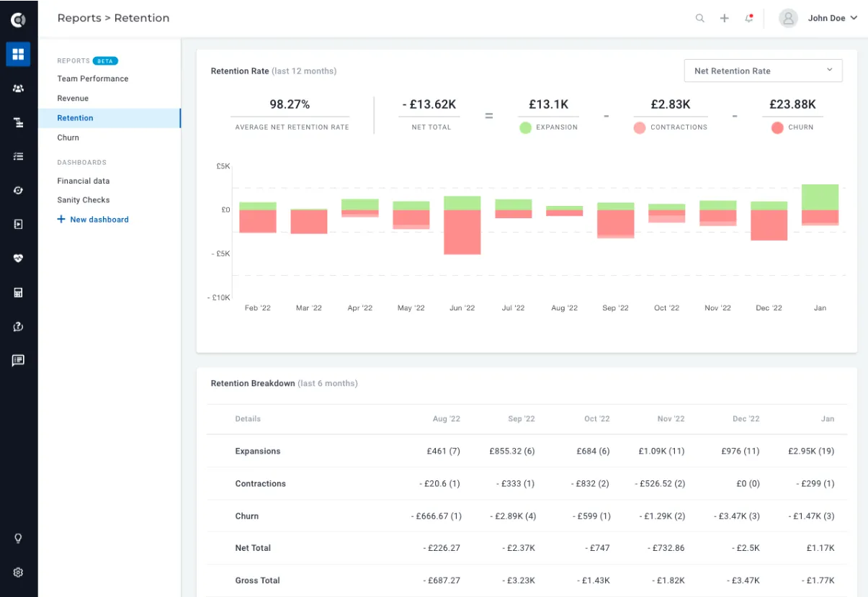Screen dimensions: 868x597
Task: Expand the John Doe account menu
Action: point(833,18)
